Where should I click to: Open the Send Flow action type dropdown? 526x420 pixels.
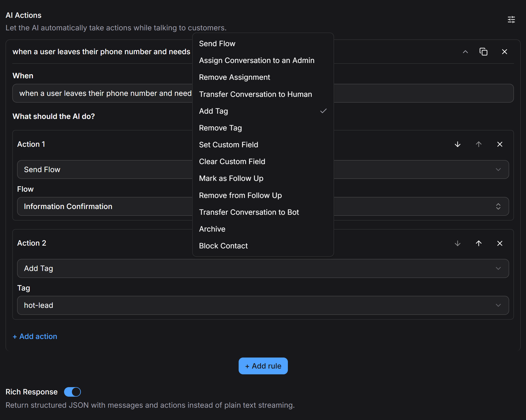point(263,169)
